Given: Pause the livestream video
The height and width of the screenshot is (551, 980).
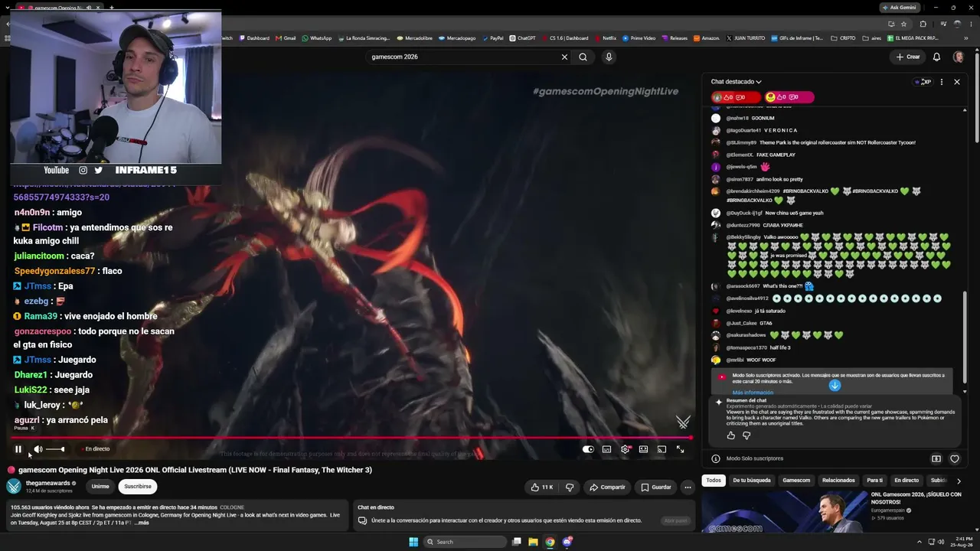Looking at the screenshot, I should click(x=18, y=449).
